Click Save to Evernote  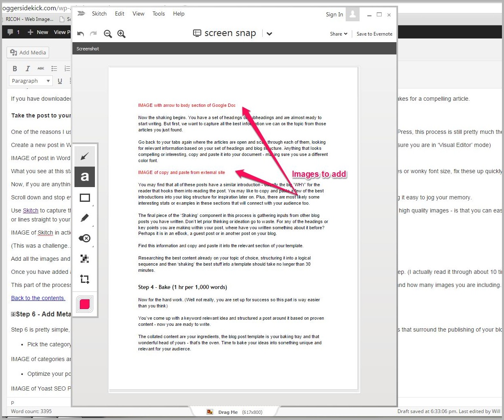click(x=374, y=34)
